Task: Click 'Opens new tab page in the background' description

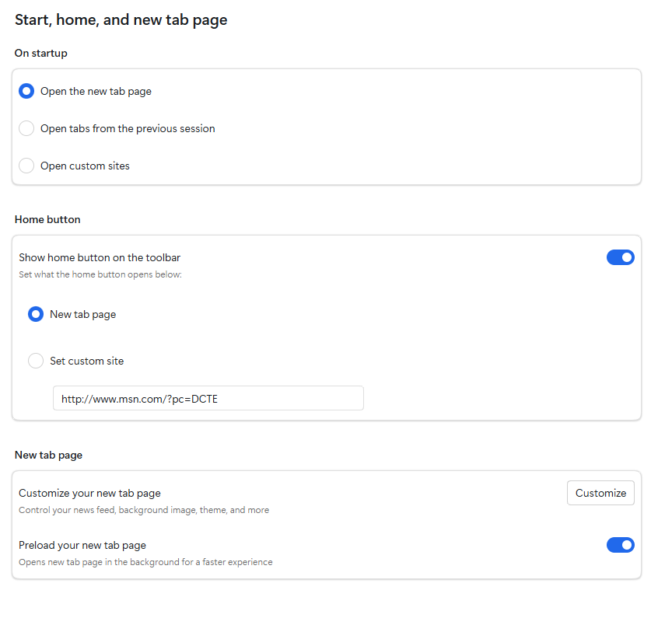Action: coord(145,562)
